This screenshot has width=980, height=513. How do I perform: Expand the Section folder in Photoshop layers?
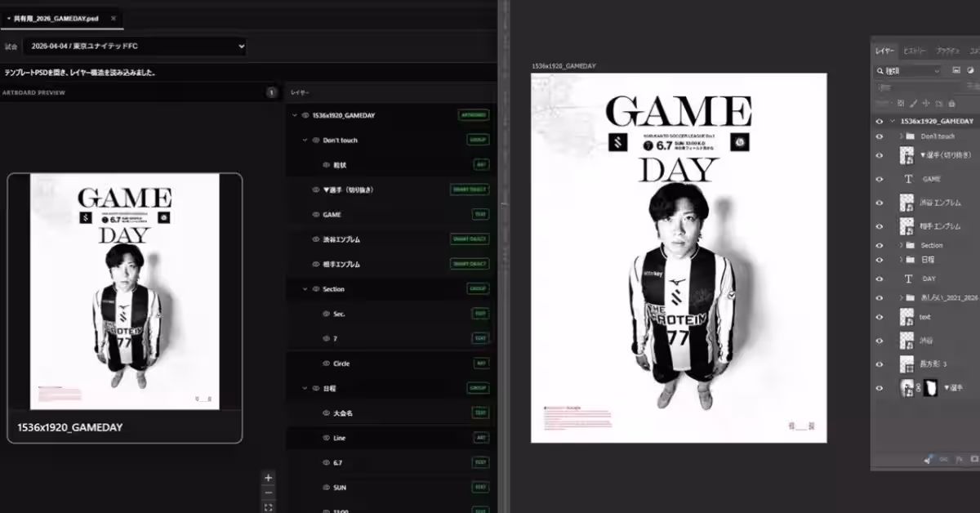pyautogui.click(x=901, y=245)
